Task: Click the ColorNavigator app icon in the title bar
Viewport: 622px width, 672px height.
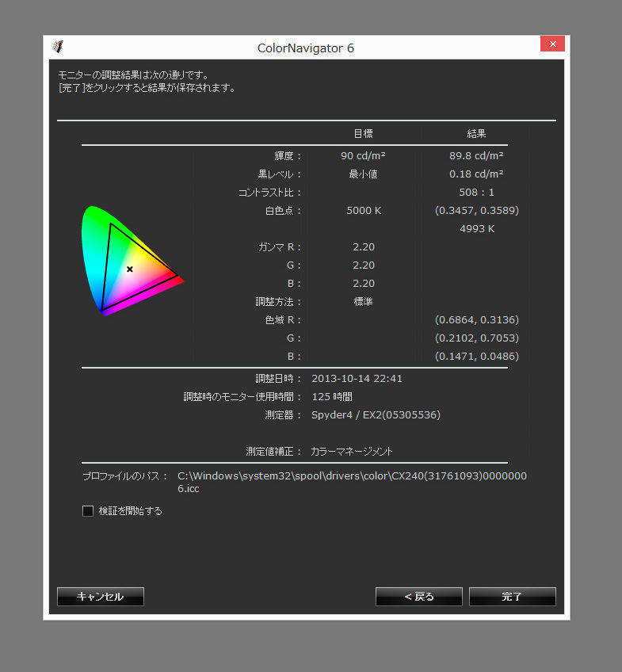Action: pyautogui.click(x=58, y=46)
